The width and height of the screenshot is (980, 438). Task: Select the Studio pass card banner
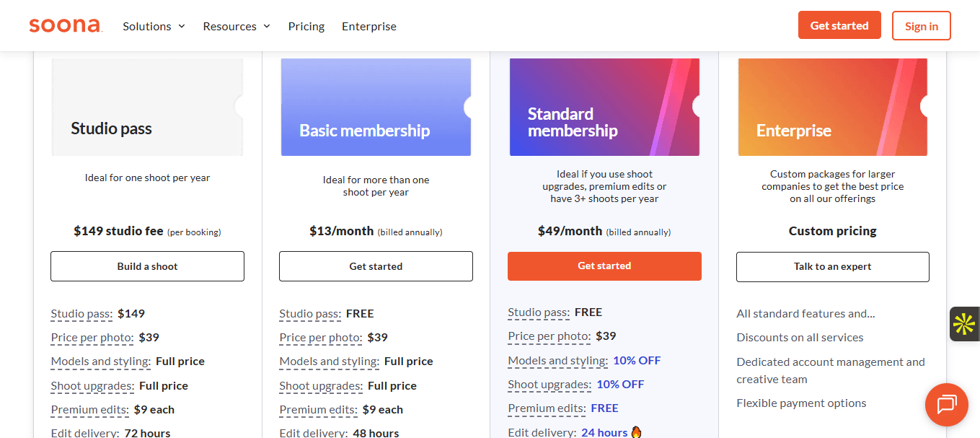coord(147,107)
